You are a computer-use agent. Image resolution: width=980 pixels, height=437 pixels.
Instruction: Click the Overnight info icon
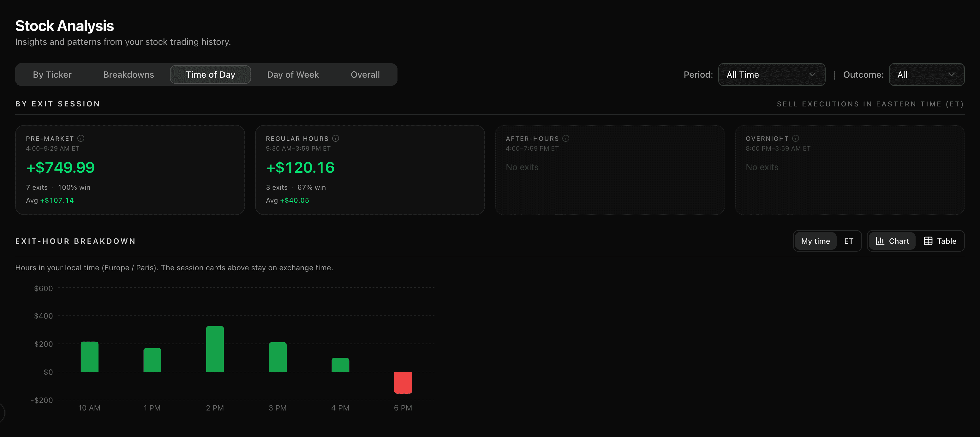pos(796,138)
